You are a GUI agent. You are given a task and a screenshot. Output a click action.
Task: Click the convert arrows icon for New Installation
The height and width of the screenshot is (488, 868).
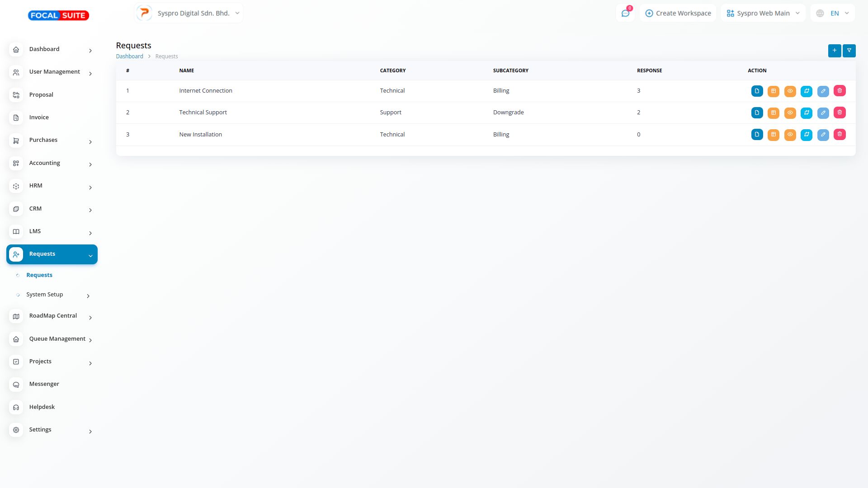[807, 135]
